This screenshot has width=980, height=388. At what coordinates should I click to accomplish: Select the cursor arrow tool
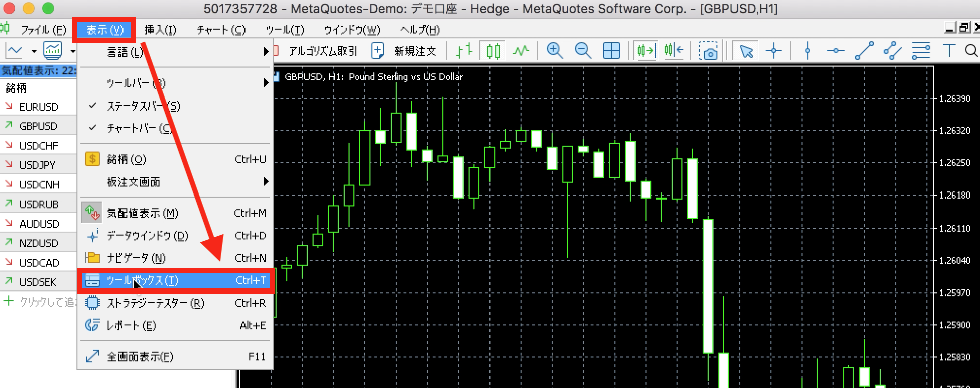point(746,51)
